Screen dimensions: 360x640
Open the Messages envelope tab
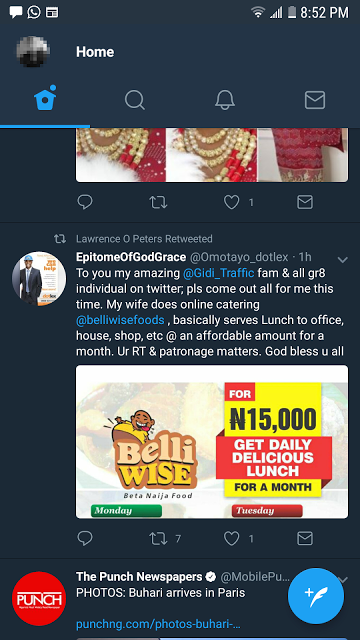[x=315, y=100]
